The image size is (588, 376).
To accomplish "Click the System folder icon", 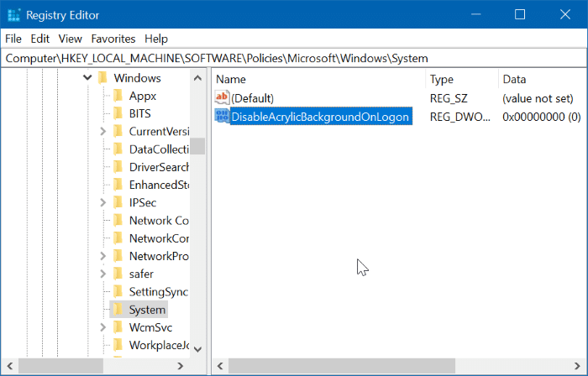I will click(x=118, y=310).
